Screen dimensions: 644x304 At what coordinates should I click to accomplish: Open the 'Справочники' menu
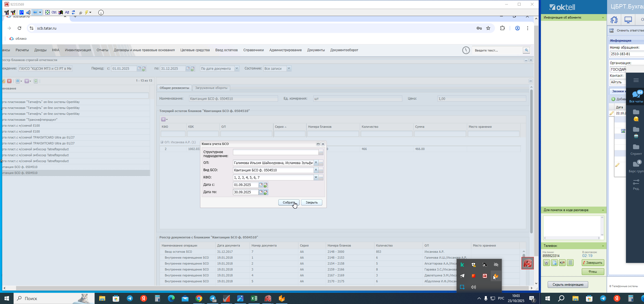(x=253, y=50)
